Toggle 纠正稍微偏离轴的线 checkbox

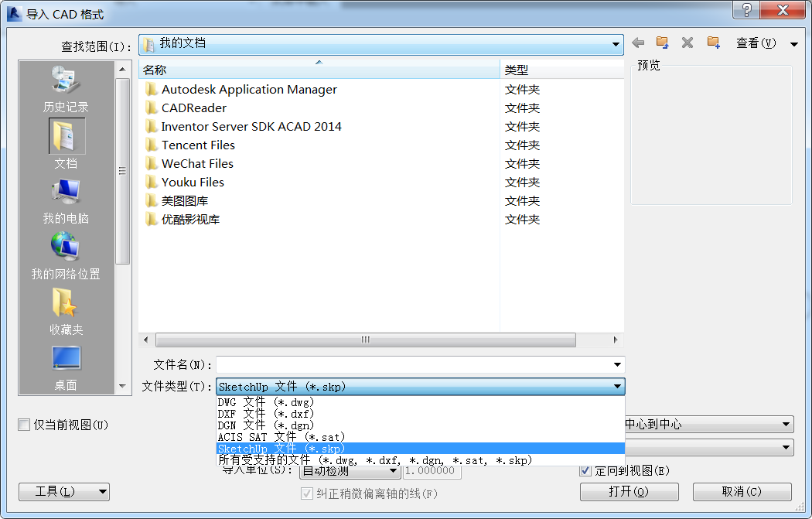(306, 493)
